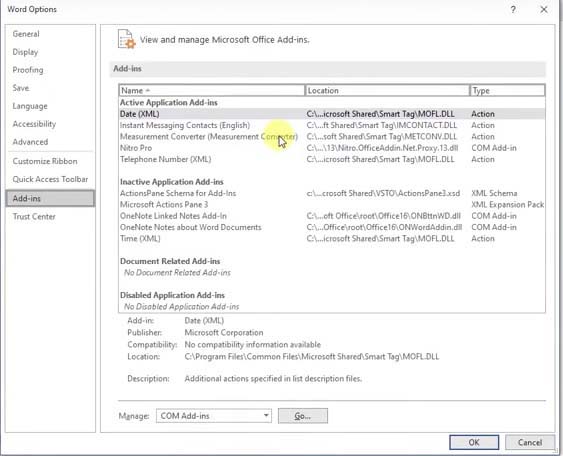Open Quick Access Toolbar settings
This screenshot has height=456, width=563.
tap(50, 179)
